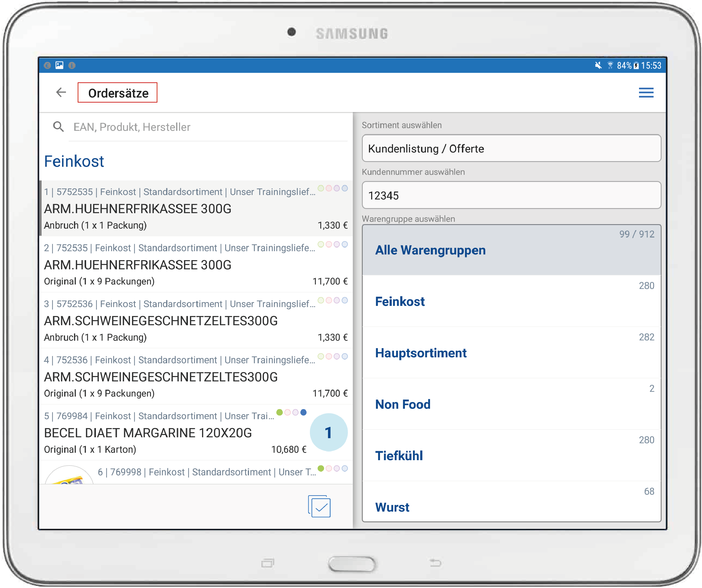The image size is (702, 588).
Task: Tap the back arrow icon
Action: [x=61, y=92]
